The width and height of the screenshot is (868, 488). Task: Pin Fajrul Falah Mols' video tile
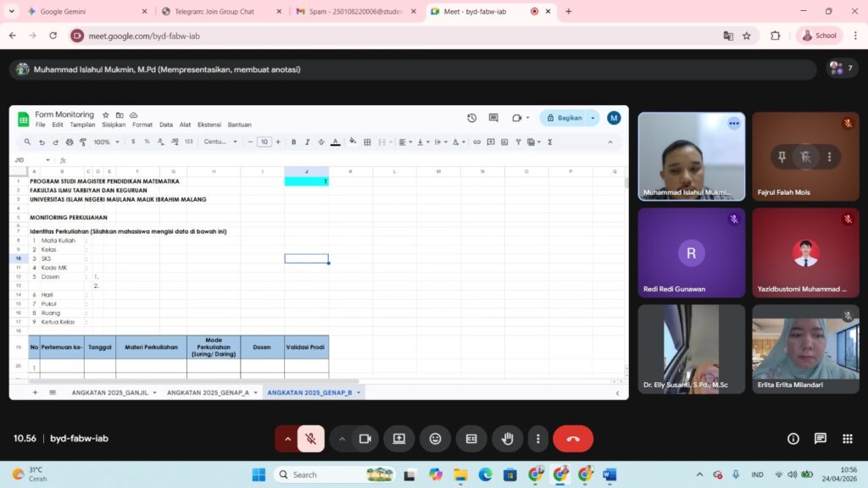(x=782, y=157)
